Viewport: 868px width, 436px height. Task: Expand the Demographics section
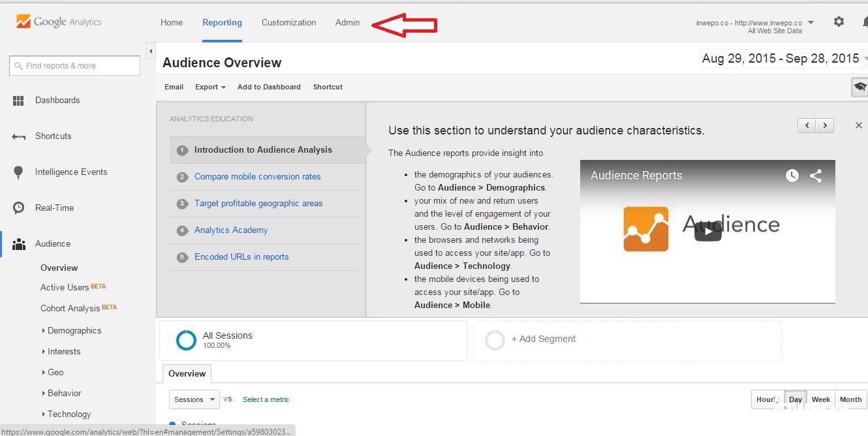(x=72, y=331)
